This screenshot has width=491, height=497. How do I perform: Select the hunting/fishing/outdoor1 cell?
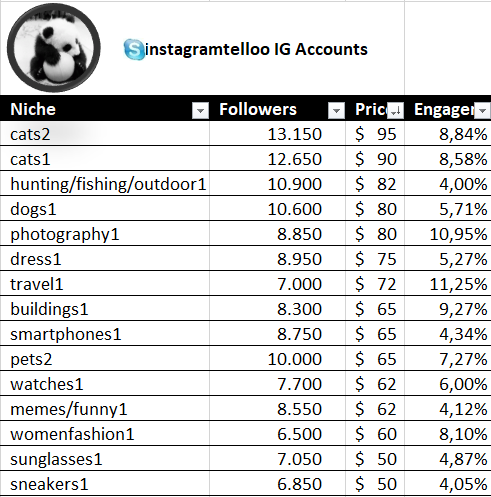tap(105, 184)
